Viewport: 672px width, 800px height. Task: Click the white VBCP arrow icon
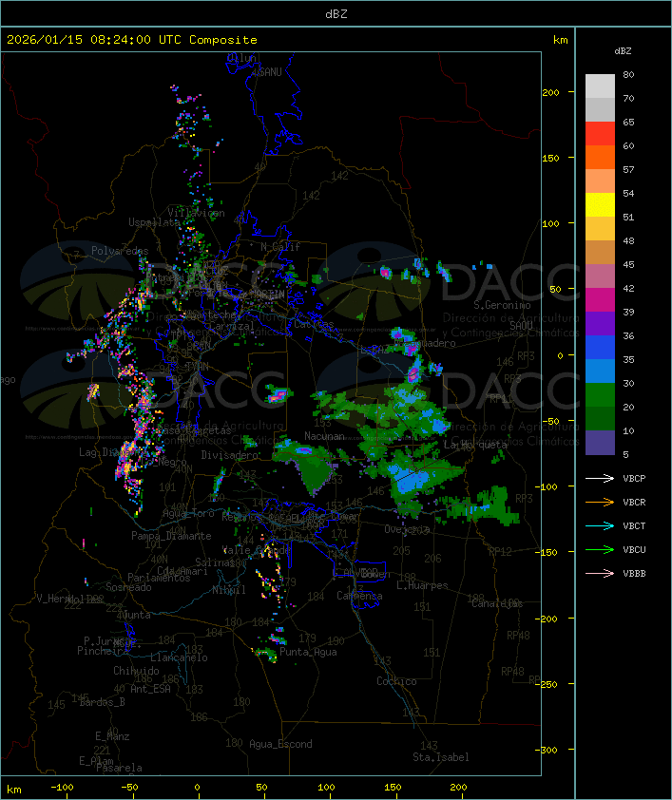[x=601, y=479]
